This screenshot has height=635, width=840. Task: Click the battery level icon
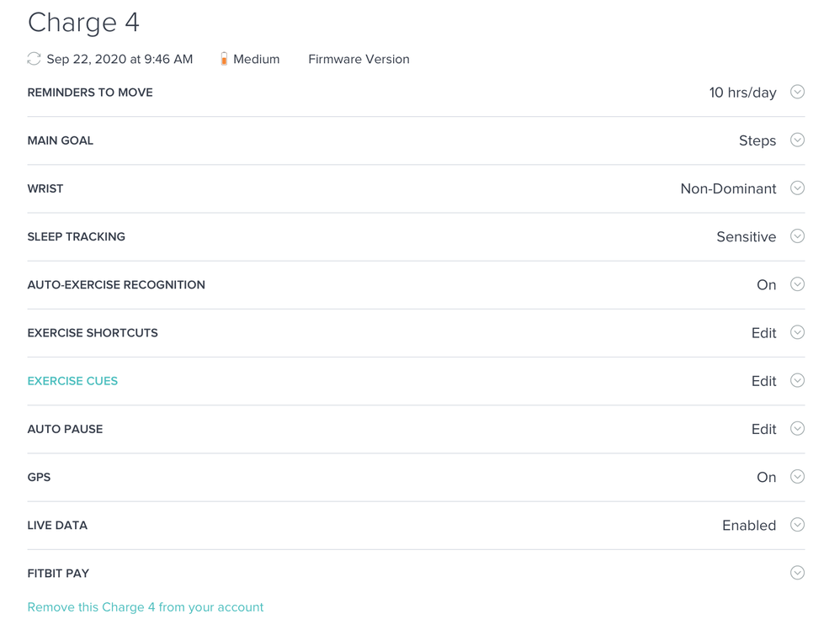224,59
